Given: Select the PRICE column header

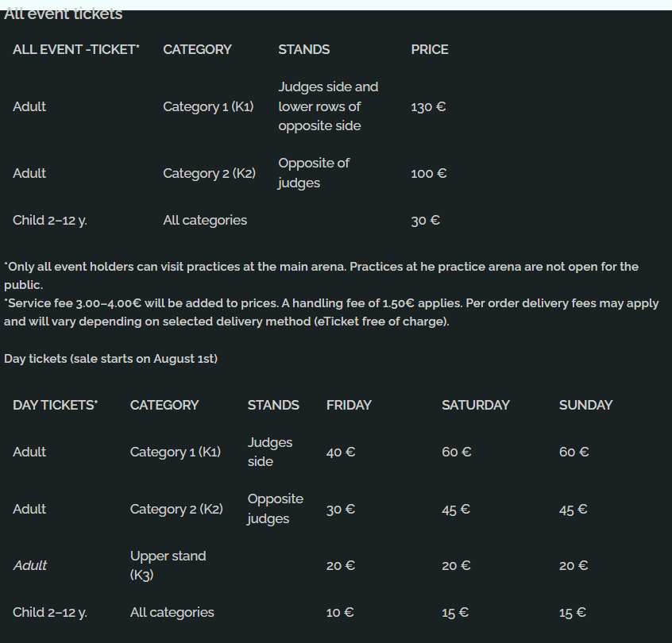Looking at the screenshot, I should coord(430,49).
